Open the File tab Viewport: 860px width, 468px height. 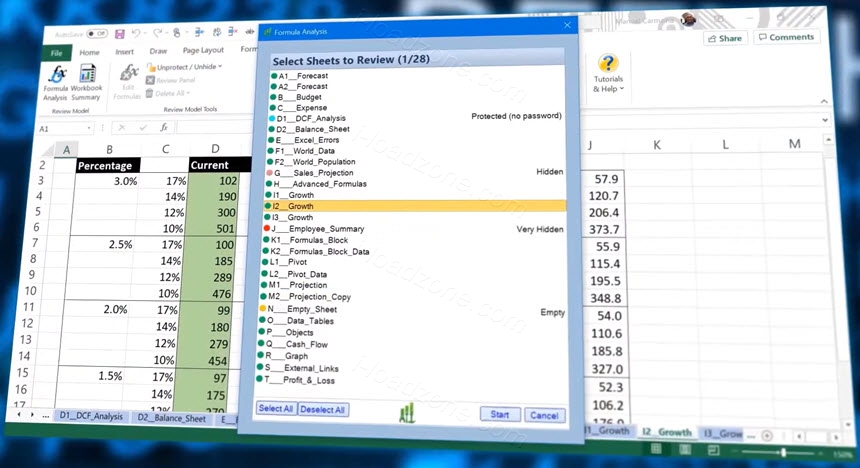point(56,53)
